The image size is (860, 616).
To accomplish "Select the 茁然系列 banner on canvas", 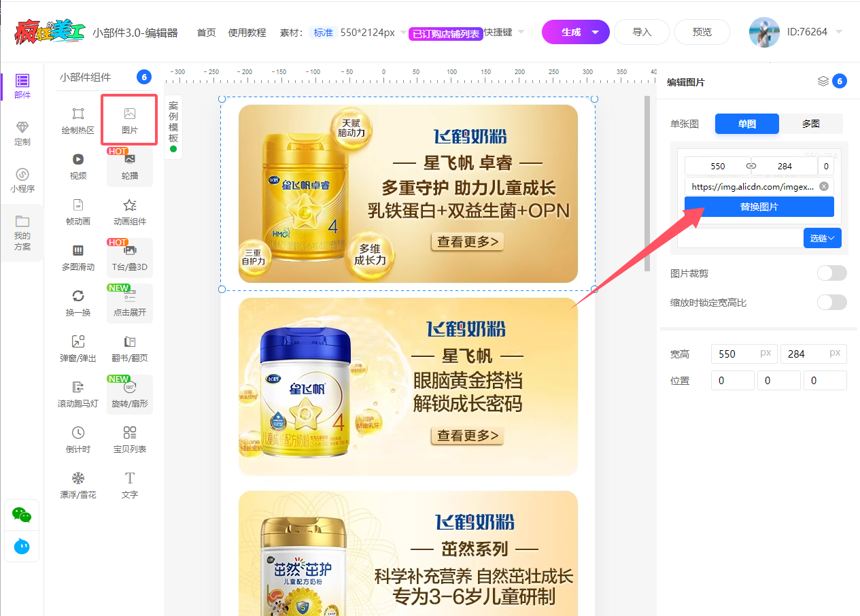I will 408,553.
